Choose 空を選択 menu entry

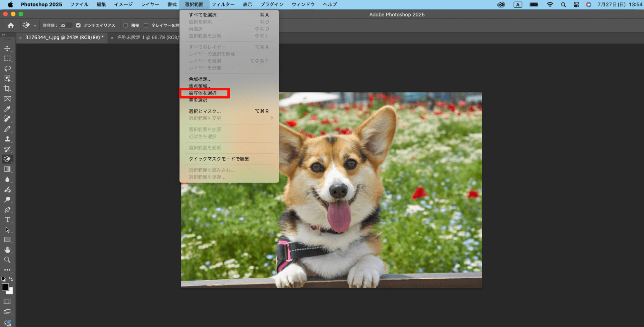229,100
